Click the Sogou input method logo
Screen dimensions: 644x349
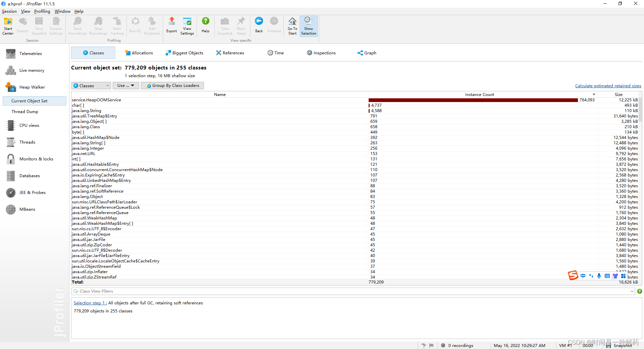(573, 276)
